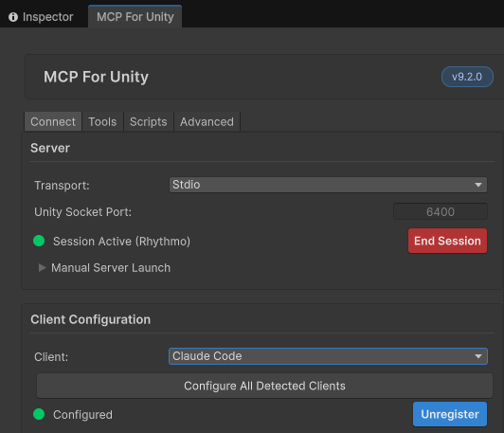This screenshot has height=433, width=504.
Task: Open the Transport dropdown set to Stdio
Action: click(328, 185)
